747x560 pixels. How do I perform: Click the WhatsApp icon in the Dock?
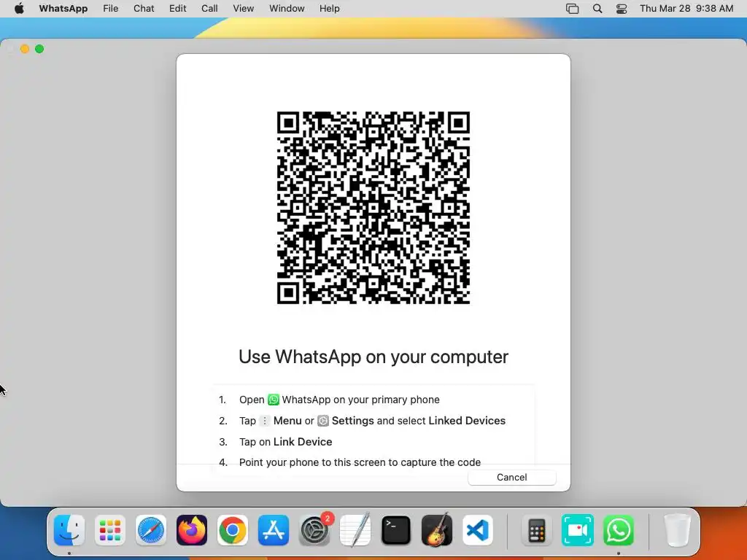point(619,530)
